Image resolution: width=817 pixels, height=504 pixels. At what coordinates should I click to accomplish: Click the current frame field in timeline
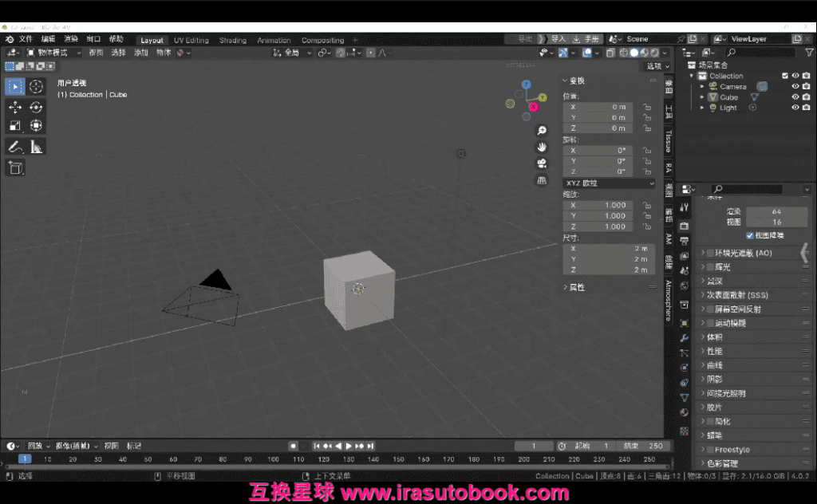(x=534, y=447)
